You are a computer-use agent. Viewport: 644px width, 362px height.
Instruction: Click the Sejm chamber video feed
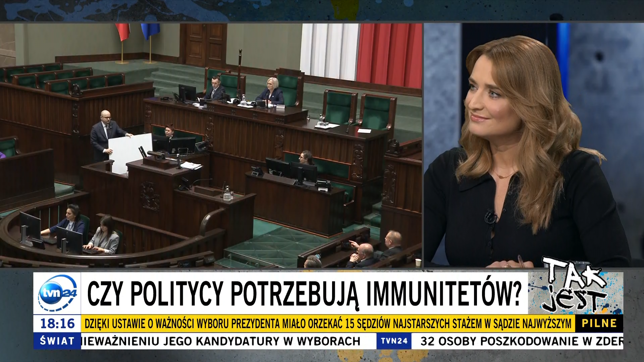[x=211, y=145]
